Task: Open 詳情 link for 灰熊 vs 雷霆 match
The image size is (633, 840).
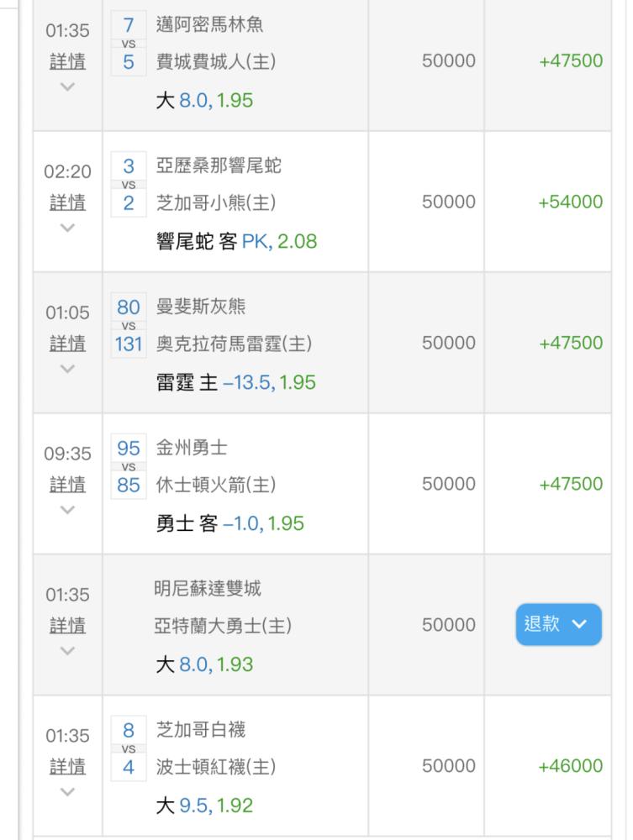Action: (x=67, y=344)
